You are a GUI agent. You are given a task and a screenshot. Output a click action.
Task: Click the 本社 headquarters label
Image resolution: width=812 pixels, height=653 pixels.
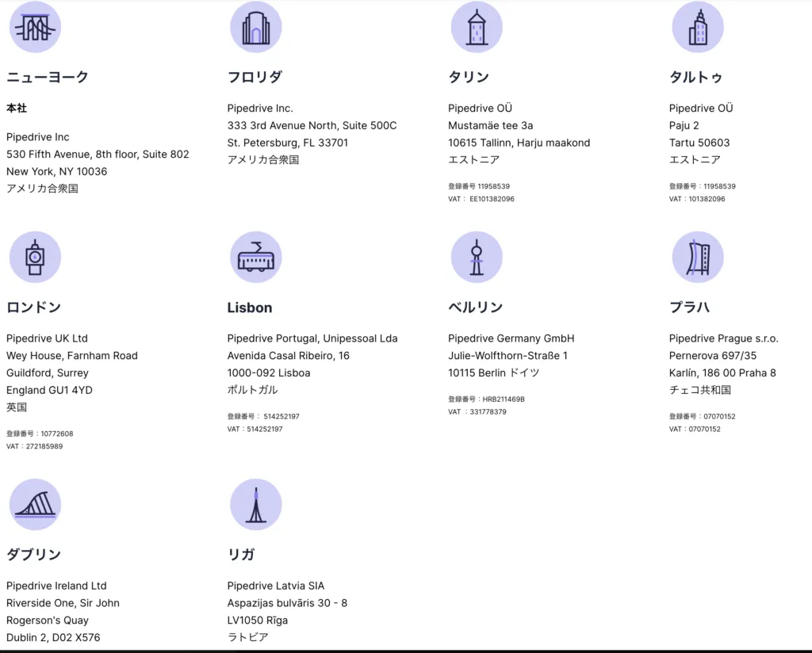17,109
